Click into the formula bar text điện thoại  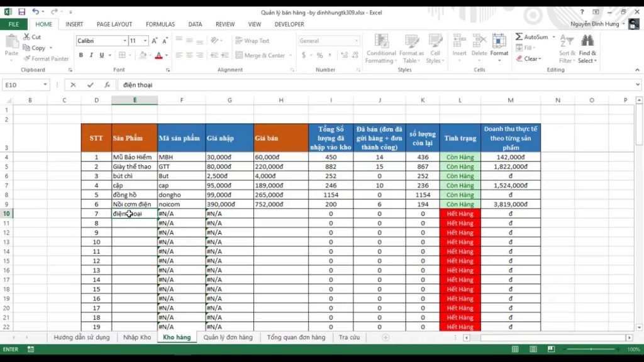[x=138, y=85]
